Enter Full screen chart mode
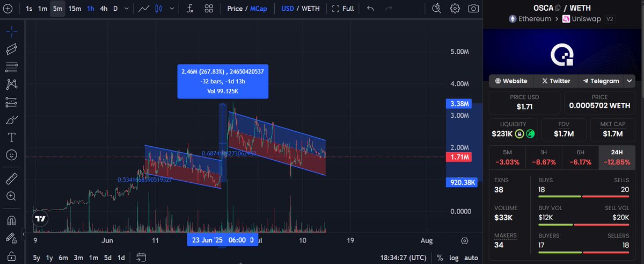 [343, 9]
